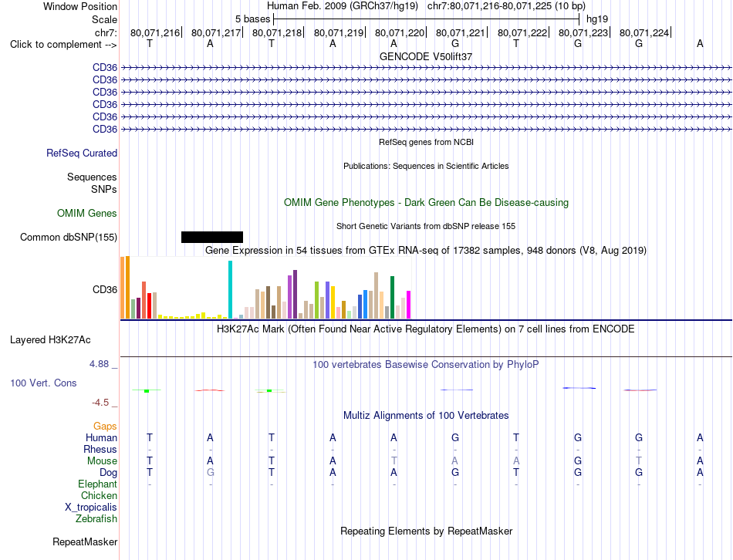Select the 100 Vert. Cons label
Screen dimensions: 733x560
[43, 383]
